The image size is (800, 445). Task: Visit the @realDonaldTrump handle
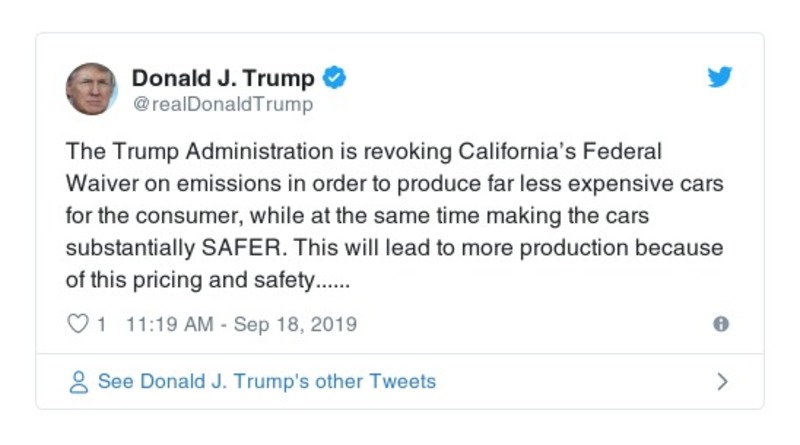(x=222, y=104)
